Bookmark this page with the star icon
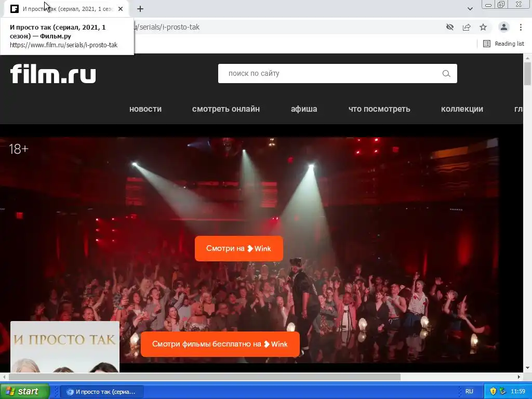 click(x=483, y=27)
